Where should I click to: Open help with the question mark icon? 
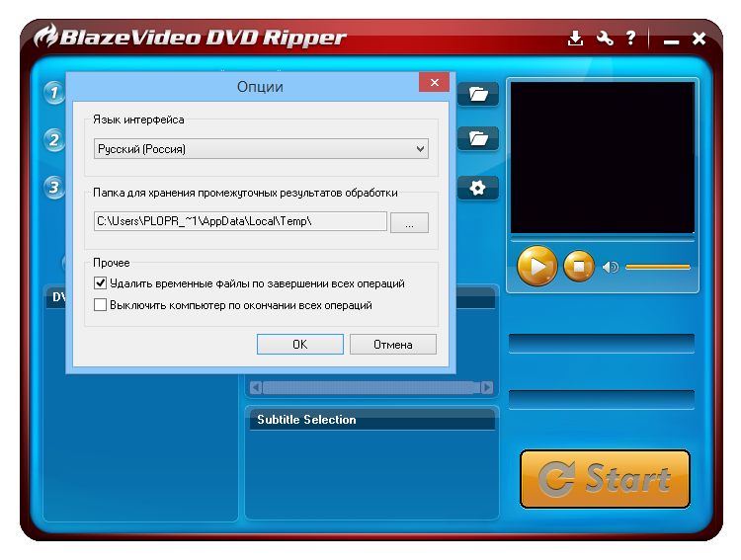click(x=630, y=39)
